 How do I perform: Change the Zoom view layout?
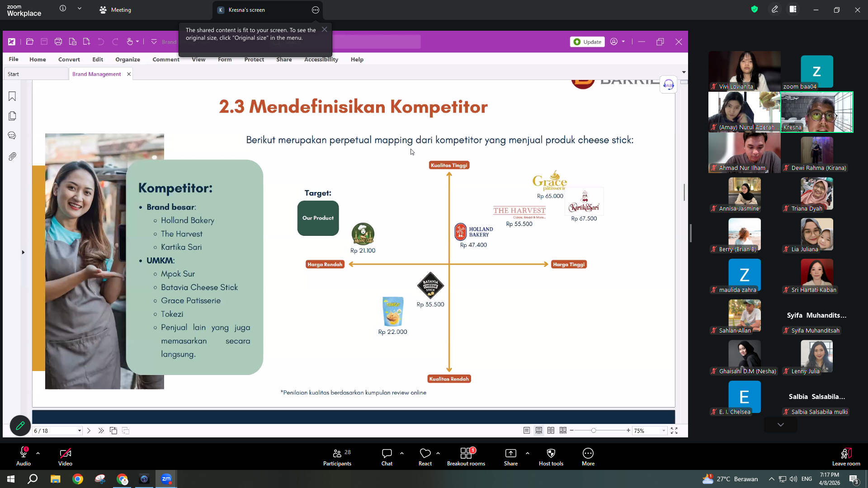coord(793,9)
